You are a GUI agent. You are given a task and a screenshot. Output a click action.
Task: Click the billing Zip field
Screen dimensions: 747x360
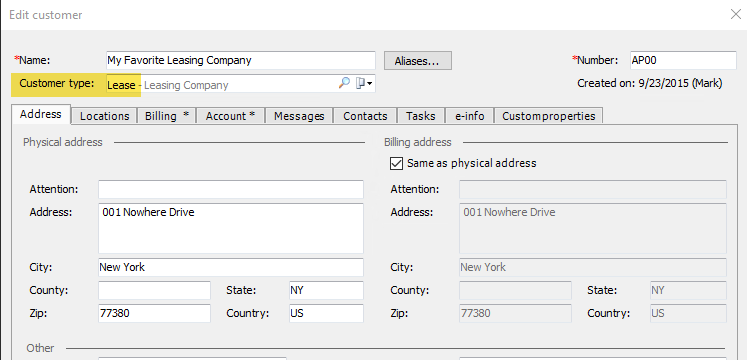pos(515,313)
